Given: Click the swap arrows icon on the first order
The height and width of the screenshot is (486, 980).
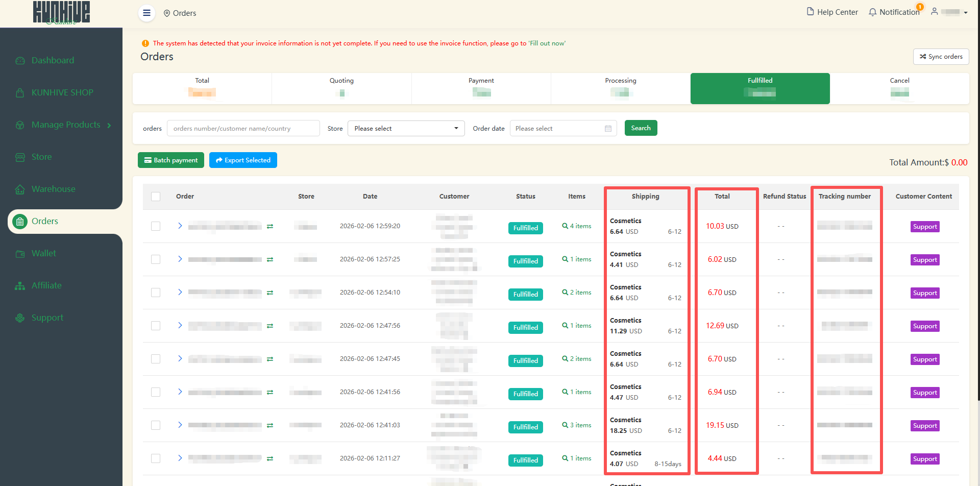Looking at the screenshot, I should pyautogui.click(x=270, y=226).
